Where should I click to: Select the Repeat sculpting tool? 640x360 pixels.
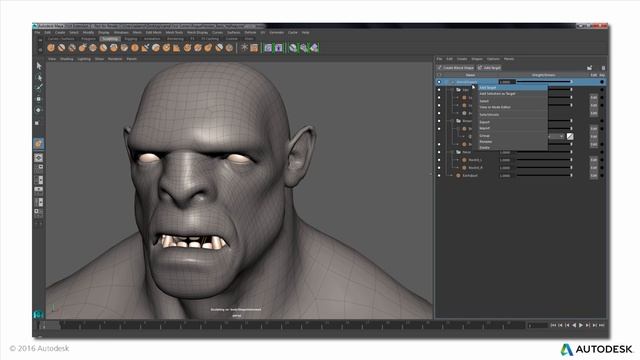tap(135, 48)
